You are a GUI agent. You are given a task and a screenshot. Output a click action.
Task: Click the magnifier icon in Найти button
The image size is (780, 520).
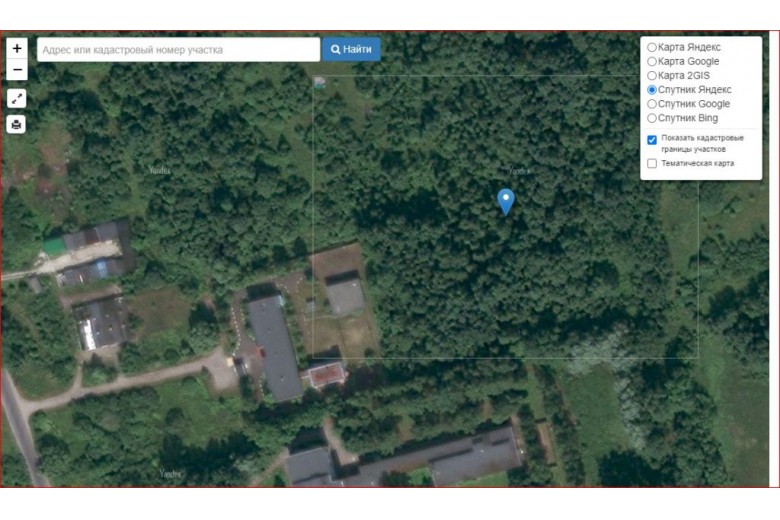coord(336,49)
